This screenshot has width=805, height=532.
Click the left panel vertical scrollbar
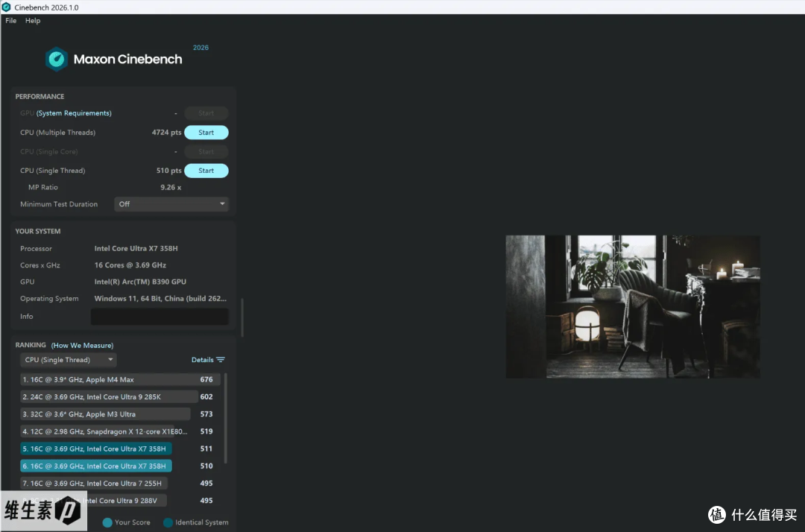pyautogui.click(x=241, y=317)
